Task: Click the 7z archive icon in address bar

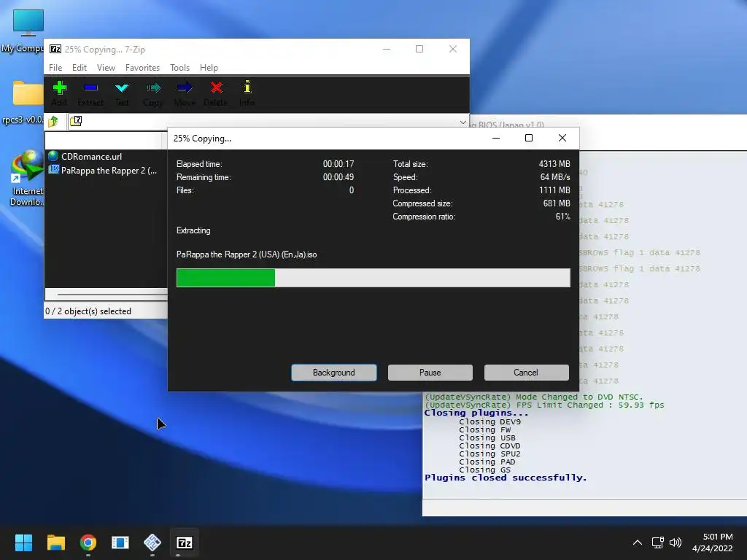Action: (76, 121)
